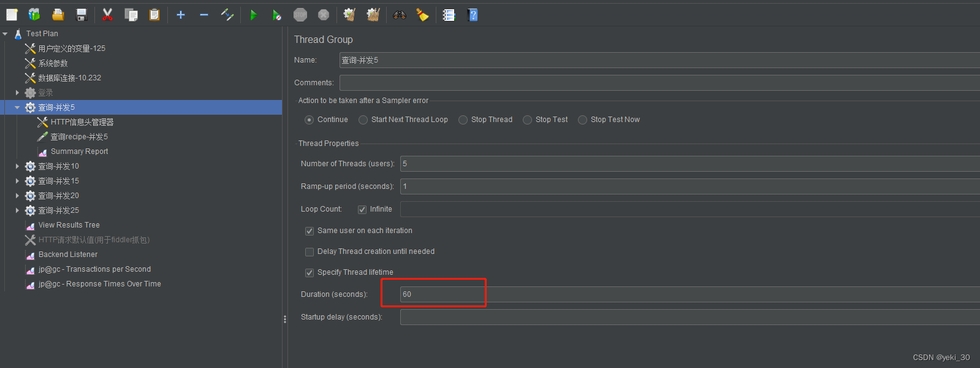This screenshot has height=368, width=980.
Task: Click the Comments input field
Action: pyautogui.click(x=659, y=83)
